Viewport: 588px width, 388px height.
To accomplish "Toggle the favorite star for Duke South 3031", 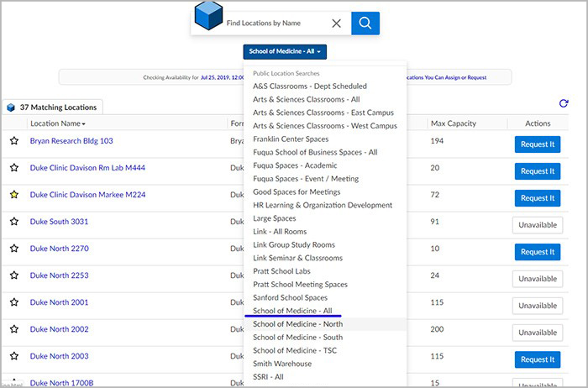I will (14, 222).
